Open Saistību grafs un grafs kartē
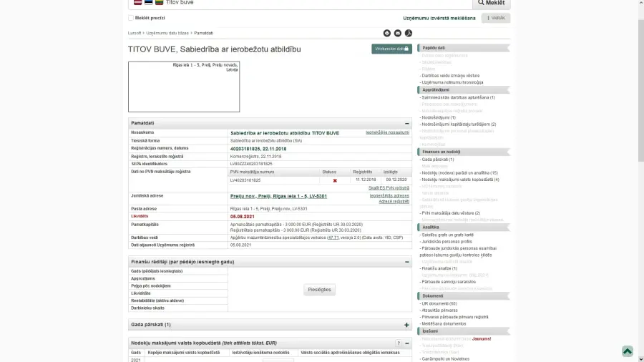The height and width of the screenshot is (362, 644). [448, 235]
